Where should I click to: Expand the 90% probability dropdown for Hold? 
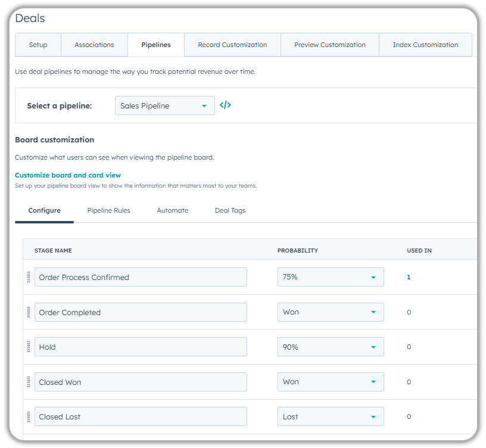click(331, 347)
